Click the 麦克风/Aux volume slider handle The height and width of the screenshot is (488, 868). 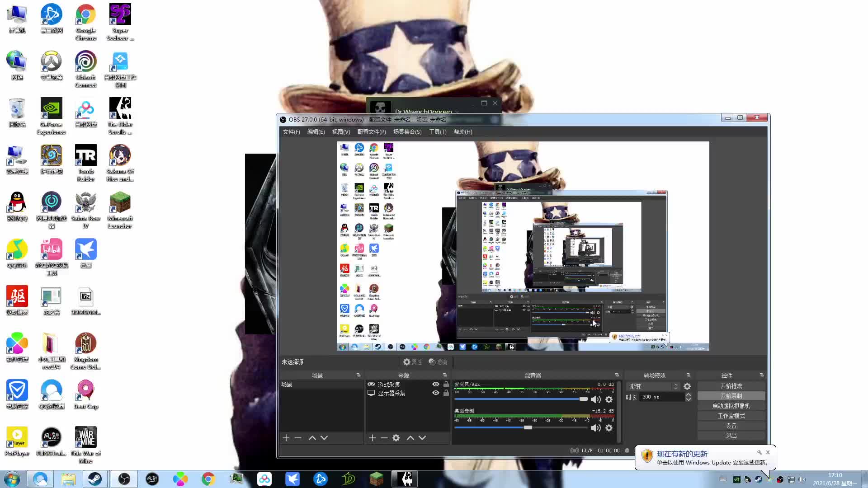pos(584,399)
